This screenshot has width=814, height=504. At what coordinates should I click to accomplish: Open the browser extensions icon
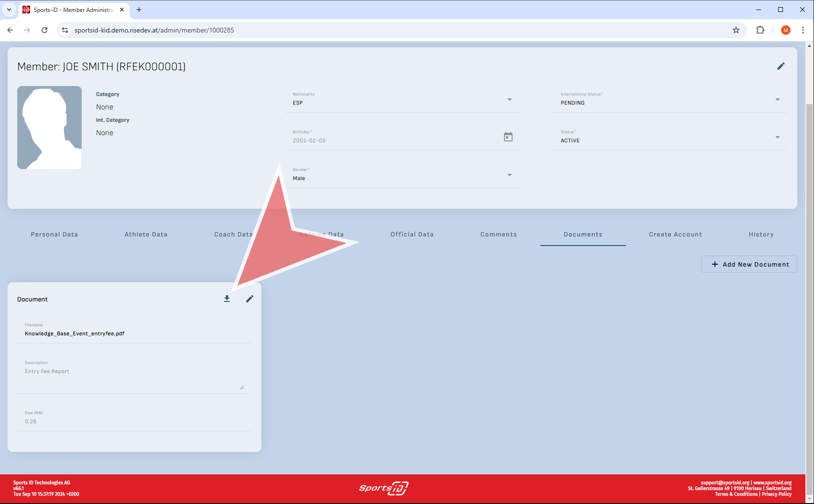point(760,30)
